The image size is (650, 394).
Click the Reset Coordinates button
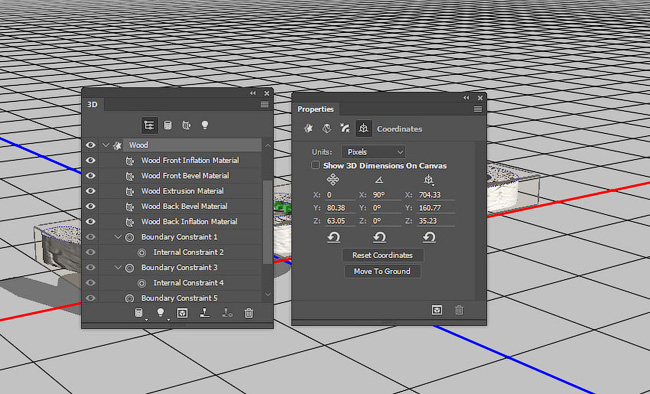tap(383, 255)
